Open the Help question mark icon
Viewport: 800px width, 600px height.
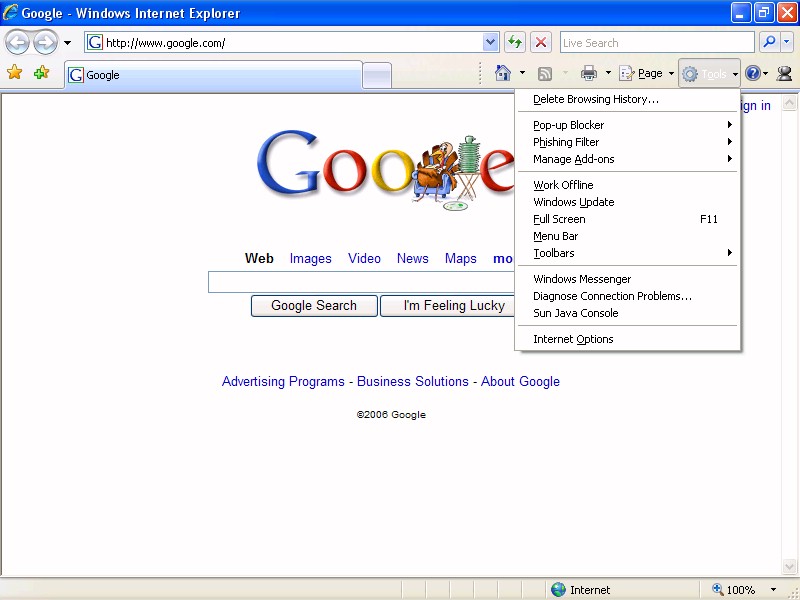(753, 73)
